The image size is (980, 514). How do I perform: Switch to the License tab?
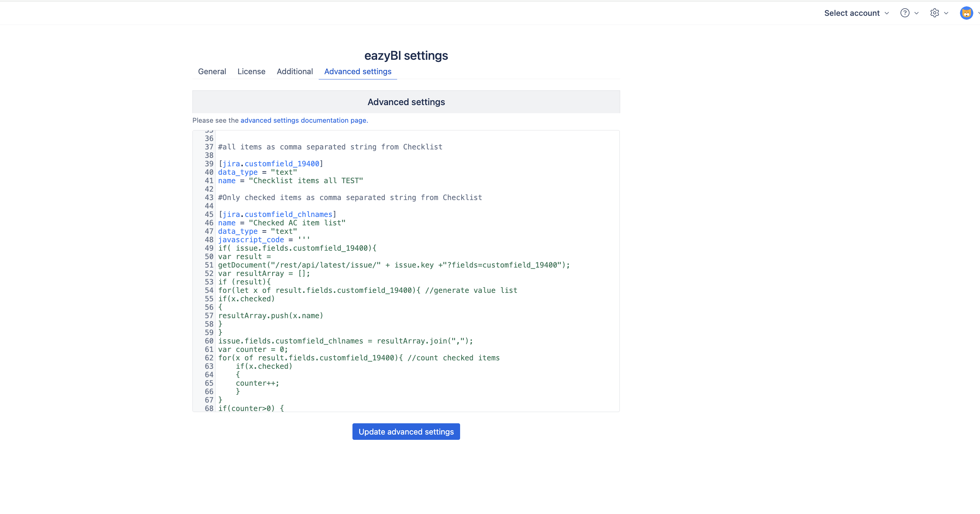(251, 71)
